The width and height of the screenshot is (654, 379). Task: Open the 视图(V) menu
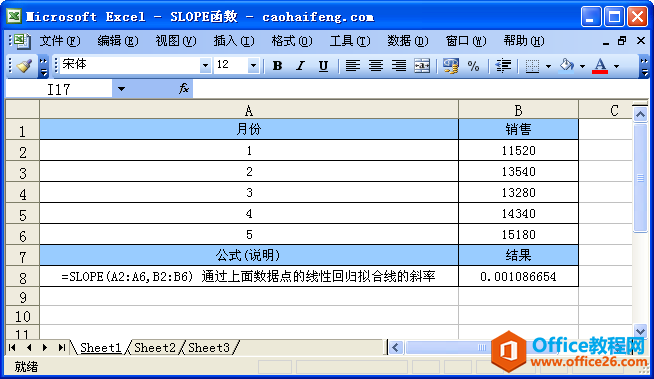(x=176, y=41)
